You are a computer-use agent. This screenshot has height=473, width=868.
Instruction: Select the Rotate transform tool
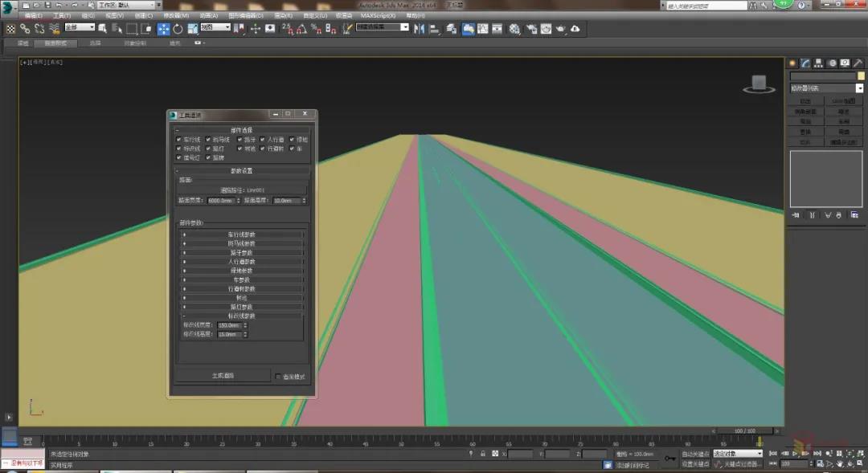click(178, 28)
